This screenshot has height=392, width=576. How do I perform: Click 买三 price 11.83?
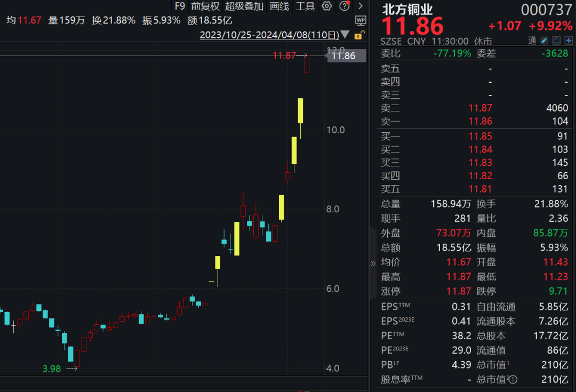point(480,163)
